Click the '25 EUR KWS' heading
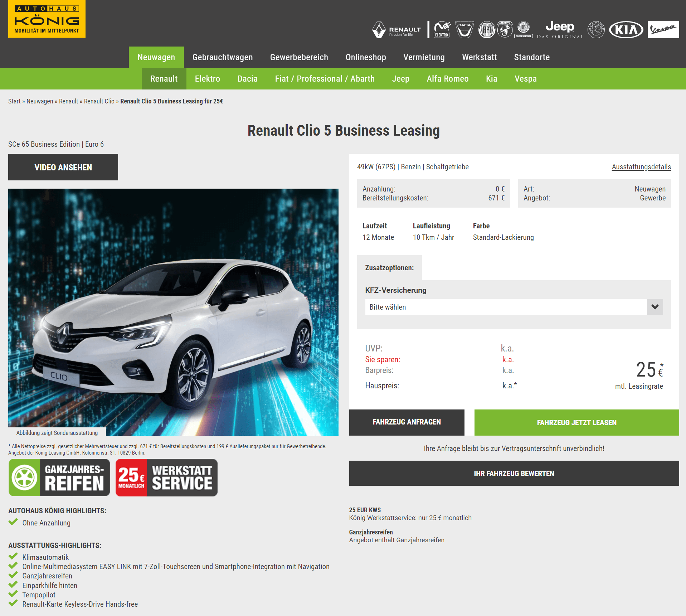The width and height of the screenshot is (686, 616). pos(365,510)
